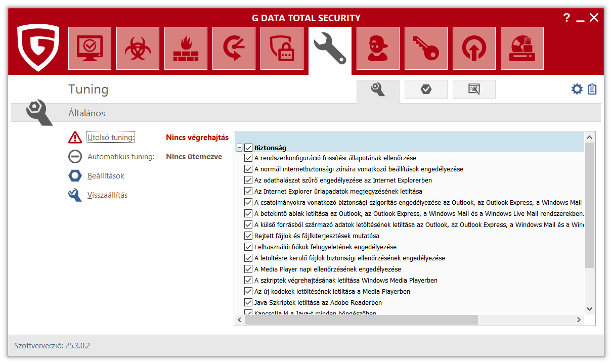Click the minus circle beside Automatikus tuning
The height and width of the screenshot is (364, 612).
[x=75, y=157]
